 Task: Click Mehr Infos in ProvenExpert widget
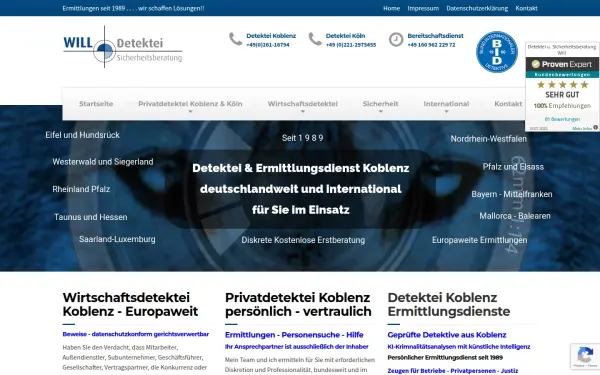582,128
